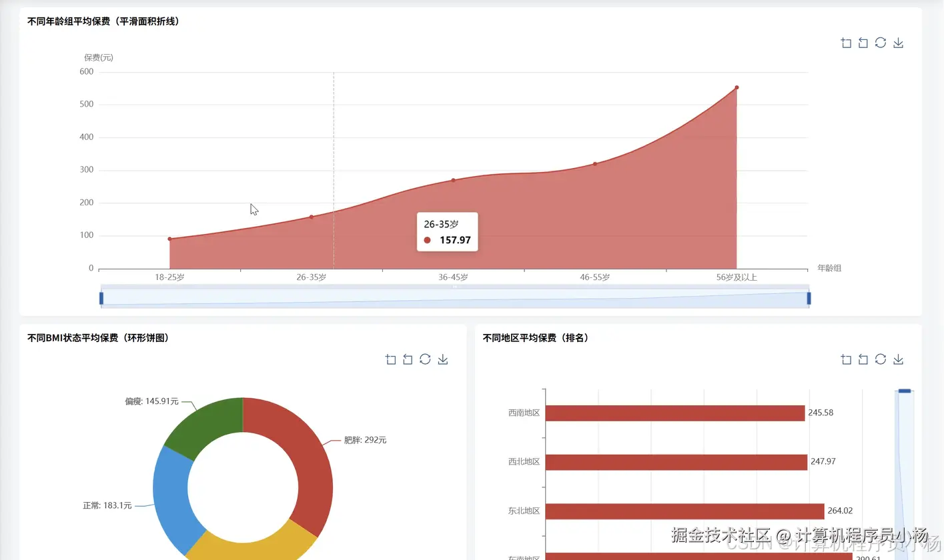The height and width of the screenshot is (560, 944).
Task: Click the restore icon in region chart toolbox
Action: pos(881,359)
